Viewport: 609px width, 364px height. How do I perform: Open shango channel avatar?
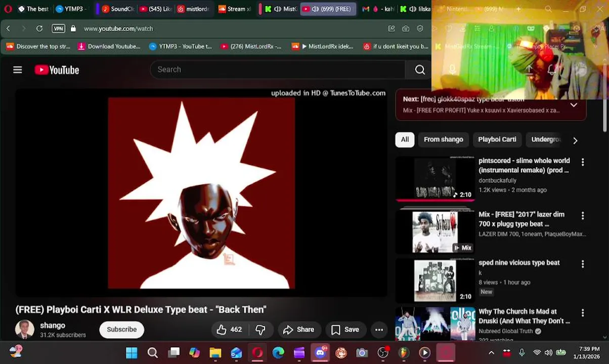pyautogui.click(x=25, y=330)
